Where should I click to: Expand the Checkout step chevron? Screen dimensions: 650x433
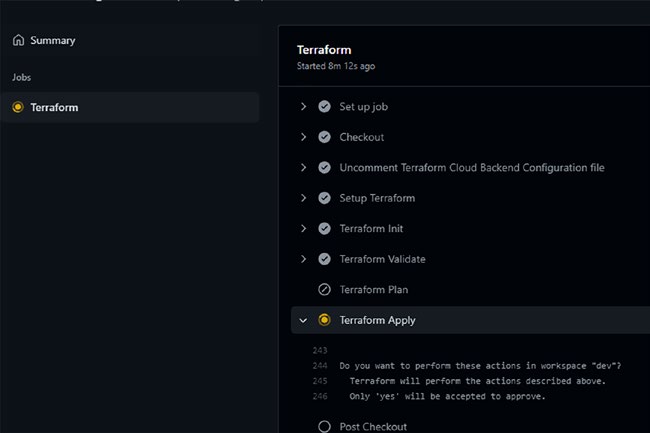pyautogui.click(x=303, y=137)
